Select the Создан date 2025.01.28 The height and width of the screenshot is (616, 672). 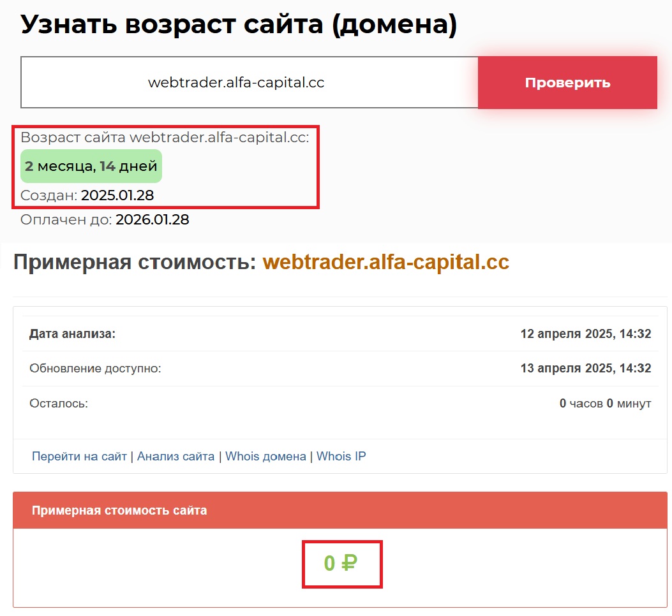point(117,195)
